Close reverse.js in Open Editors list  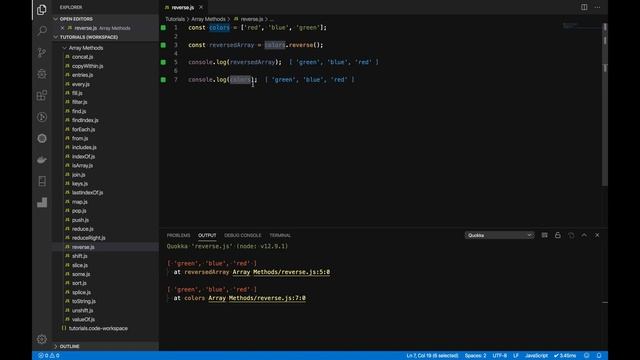(x=62, y=28)
